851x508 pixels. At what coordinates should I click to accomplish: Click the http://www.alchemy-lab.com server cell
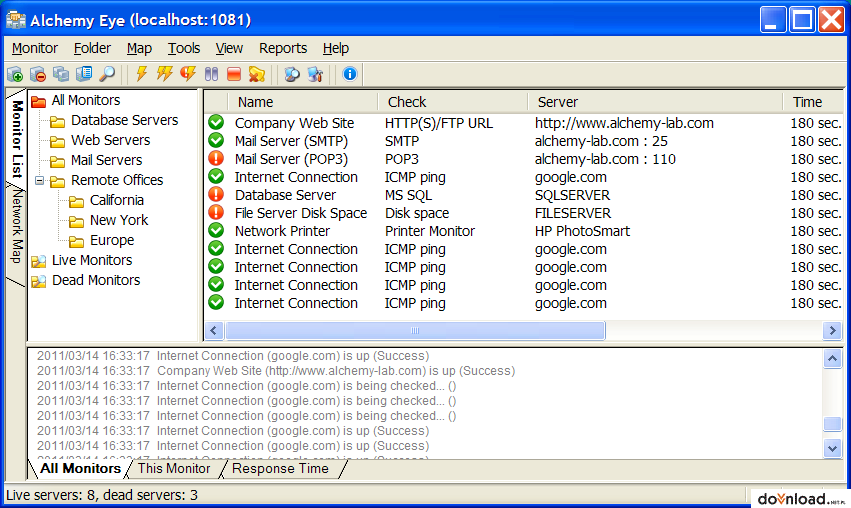pyautogui.click(x=624, y=123)
